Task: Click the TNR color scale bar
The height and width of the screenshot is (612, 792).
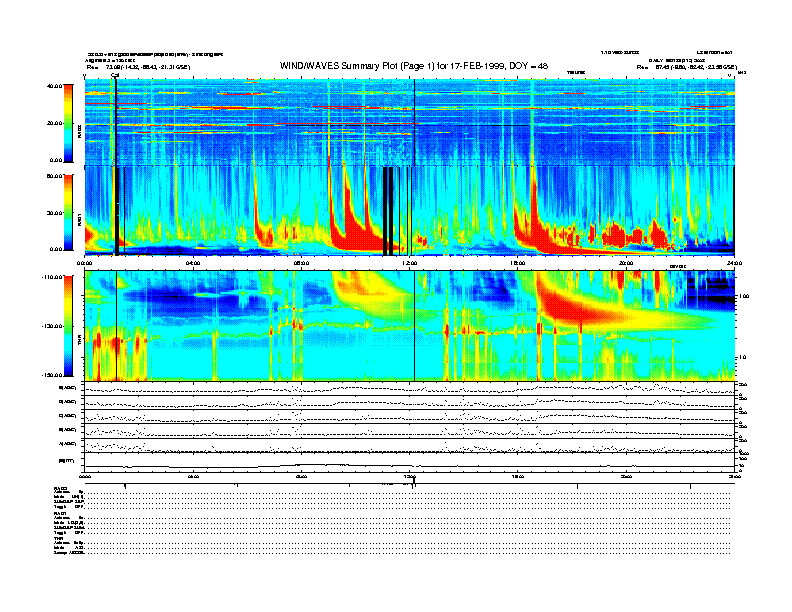Action: (x=68, y=326)
